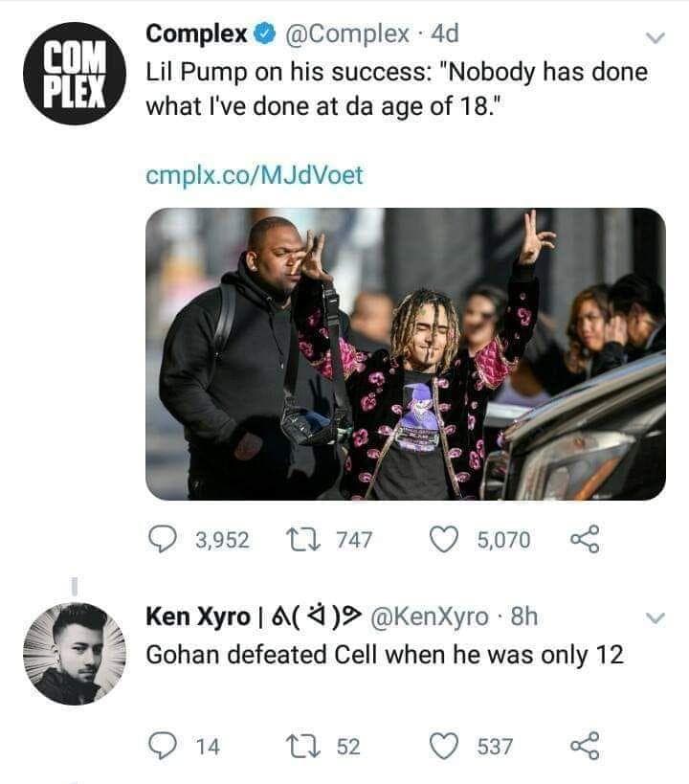Reply to the Complex tweet
Viewport: 689px width, 784px height.
(163, 540)
